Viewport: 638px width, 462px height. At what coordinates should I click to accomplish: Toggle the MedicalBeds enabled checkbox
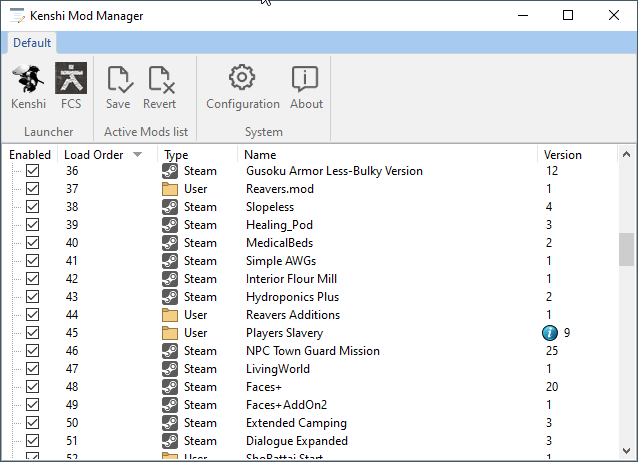coord(33,243)
